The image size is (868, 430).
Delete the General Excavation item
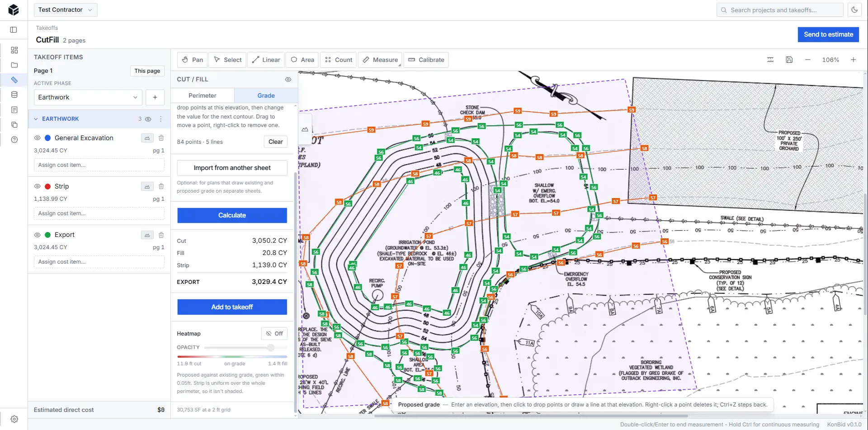click(x=161, y=138)
